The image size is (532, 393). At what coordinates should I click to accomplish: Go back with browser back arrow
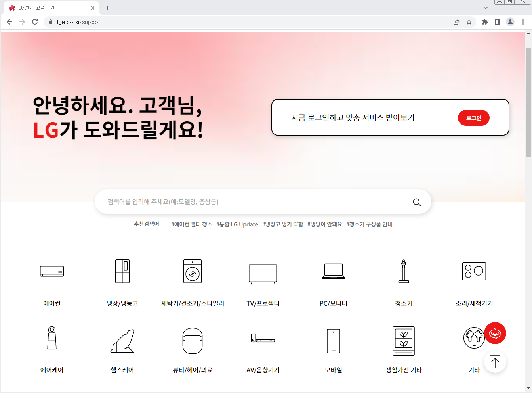point(10,22)
